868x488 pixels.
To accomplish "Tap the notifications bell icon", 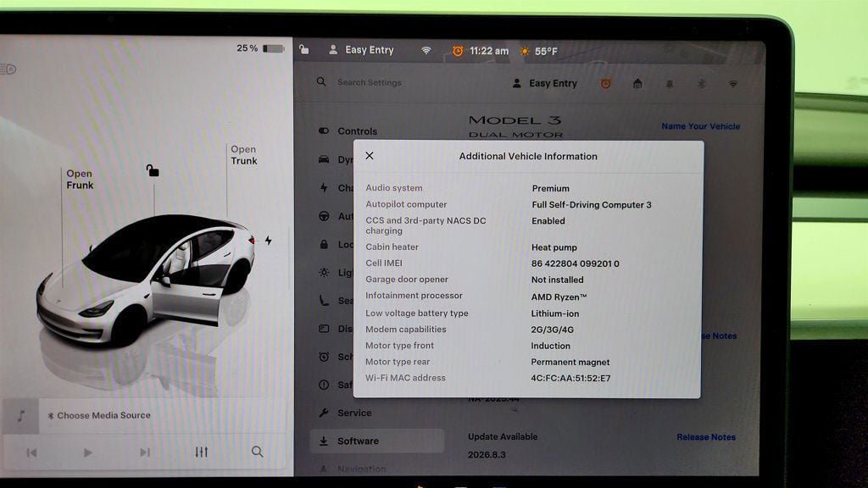I will [x=670, y=84].
